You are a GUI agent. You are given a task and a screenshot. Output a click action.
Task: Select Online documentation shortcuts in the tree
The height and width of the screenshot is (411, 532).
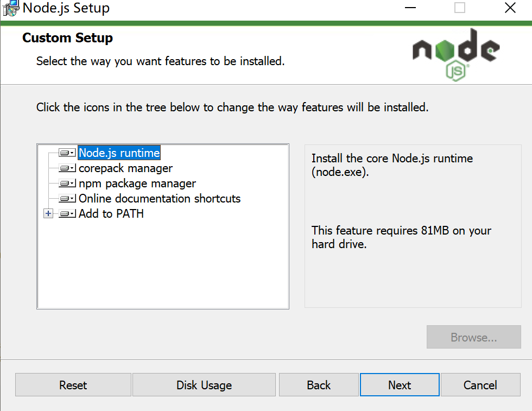[159, 199]
